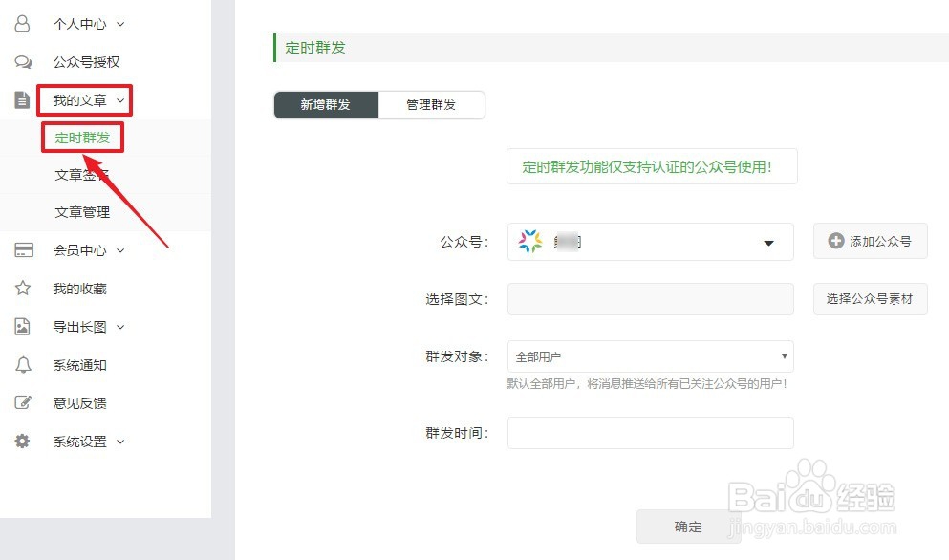Open the 公众号 account dropdown
Viewport: 949px width, 560px height.
click(x=650, y=242)
